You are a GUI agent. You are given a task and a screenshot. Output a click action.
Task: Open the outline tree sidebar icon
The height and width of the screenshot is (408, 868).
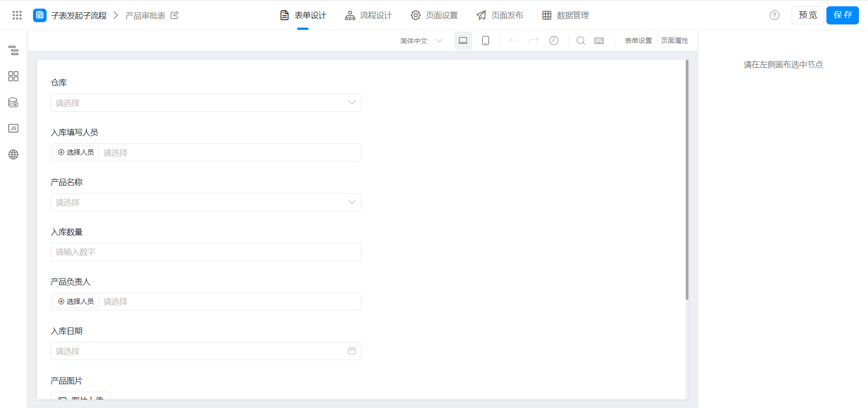pos(14,50)
